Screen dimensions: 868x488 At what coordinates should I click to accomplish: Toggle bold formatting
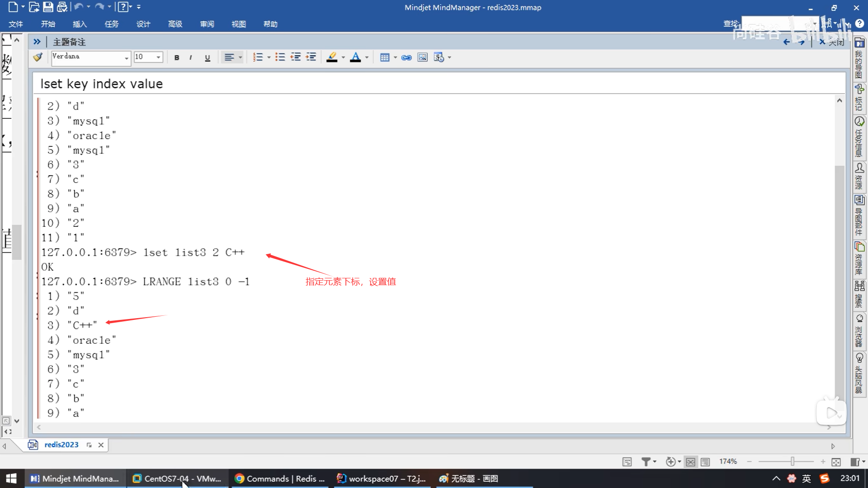click(x=177, y=57)
